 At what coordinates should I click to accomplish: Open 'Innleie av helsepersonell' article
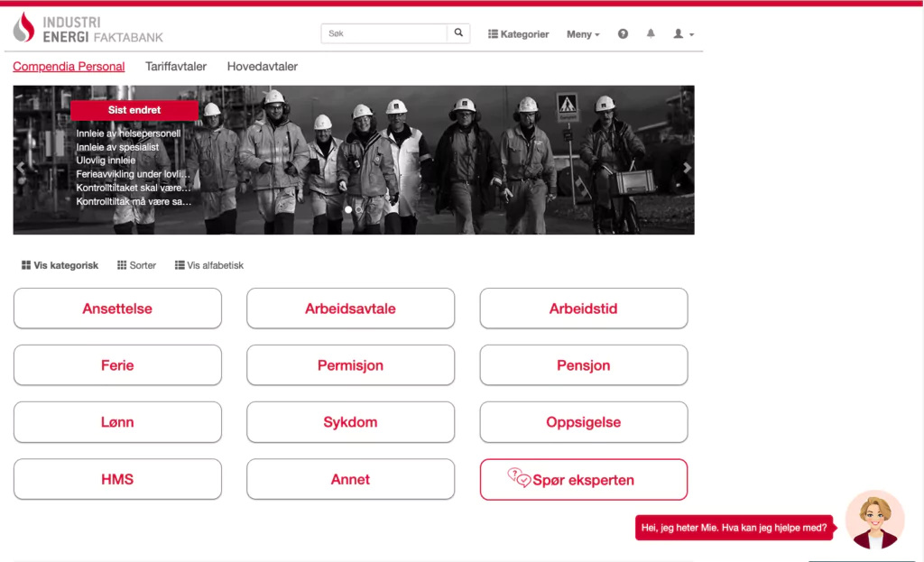[x=128, y=134]
